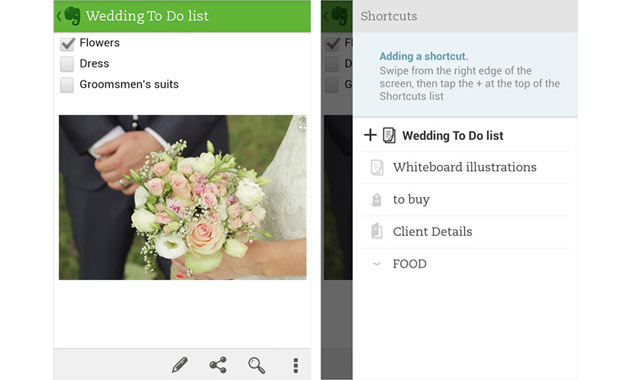Tap the Groomsmen's suits item text
Viewport: 630px width, 380px height.
click(x=129, y=84)
